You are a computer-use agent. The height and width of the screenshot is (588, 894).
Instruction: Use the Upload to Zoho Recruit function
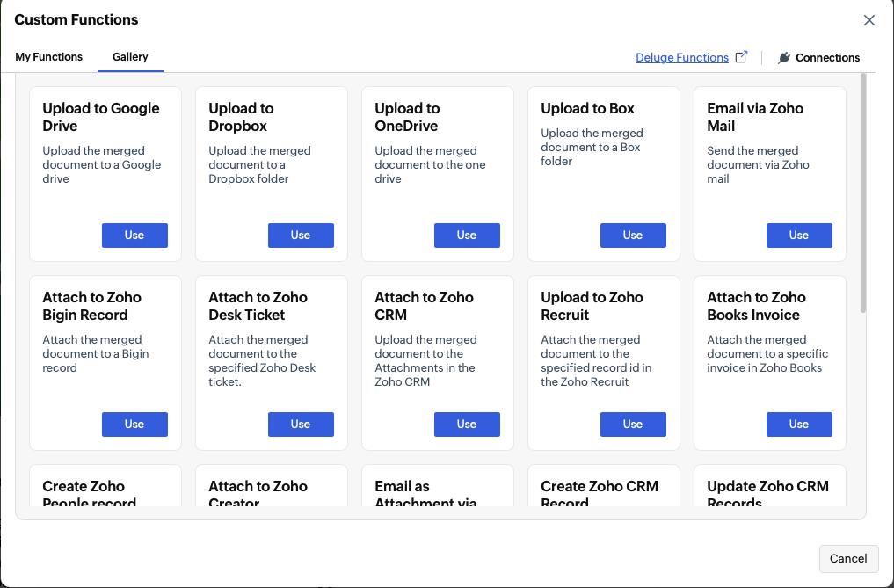633,425
